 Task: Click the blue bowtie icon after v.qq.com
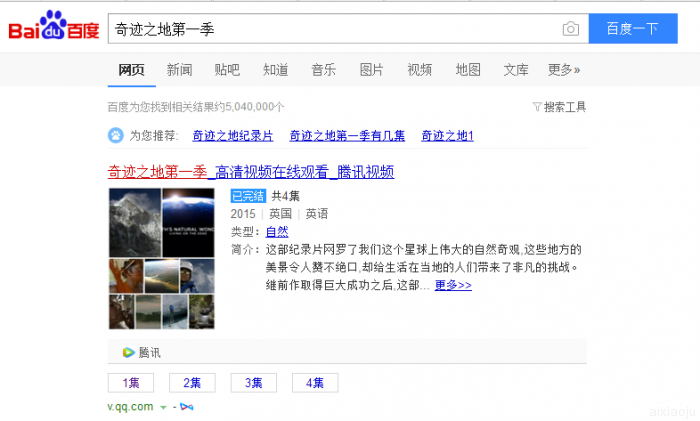[186, 406]
